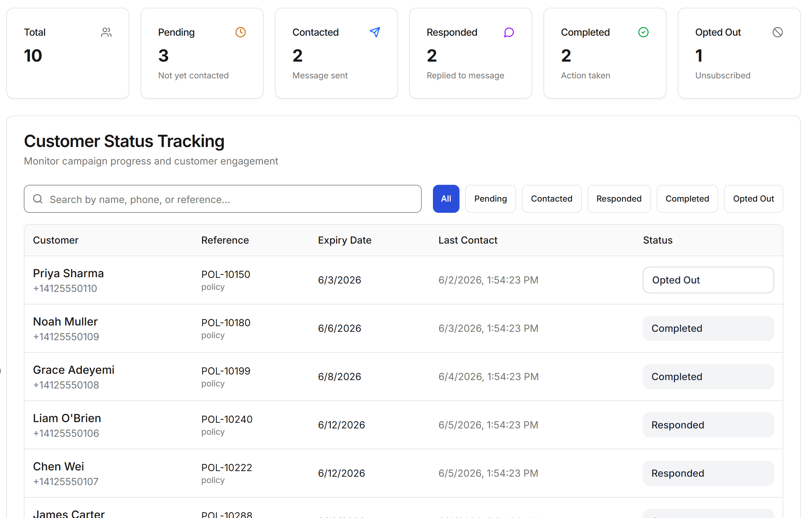Open Noah Muller's Completed status dropdown
Image resolution: width=812 pixels, height=518 pixels.
pyautogui.click(x=708, y=328)
